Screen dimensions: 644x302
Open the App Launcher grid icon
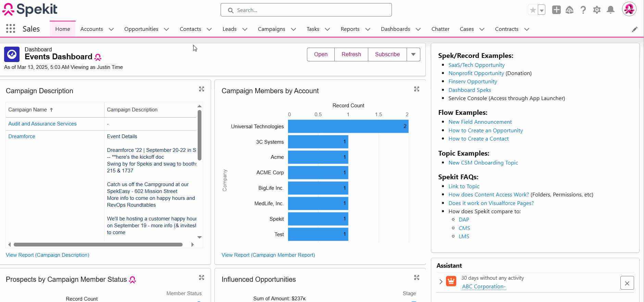pyautogui.click(x=11, y=29)
